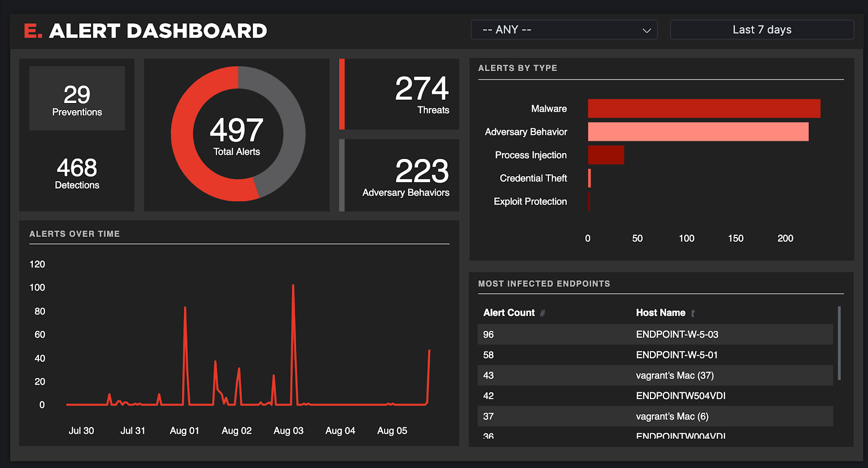Sort by Alert Count column header
Image resolution: width=868 pixels, height=468 pixels.
509,313
